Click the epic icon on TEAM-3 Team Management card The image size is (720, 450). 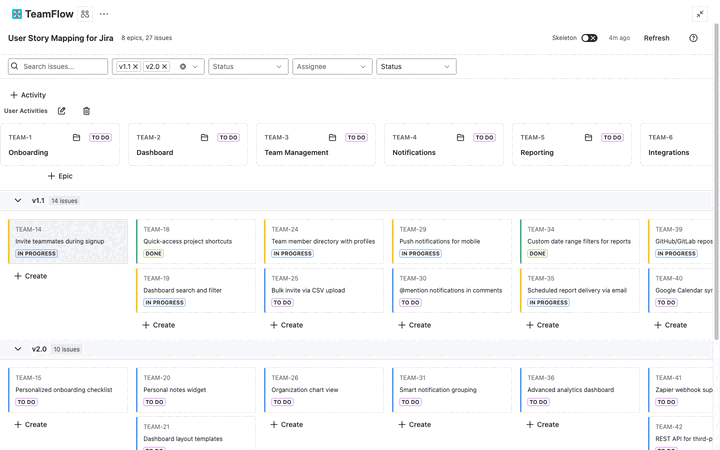tap(332, 137)
